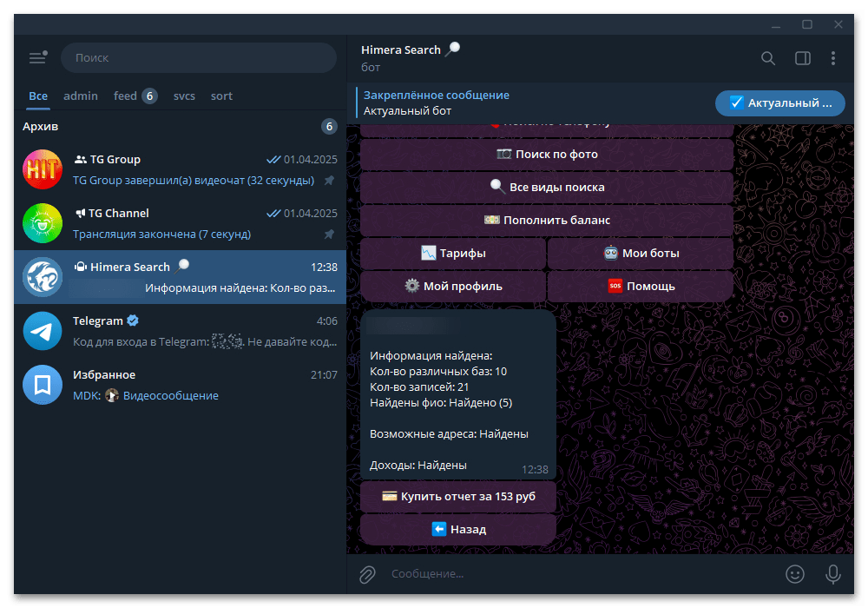Screen dimensions: 868x608
Task: Click the pin icon on TG Channel chat
Action: click(329, 235)
